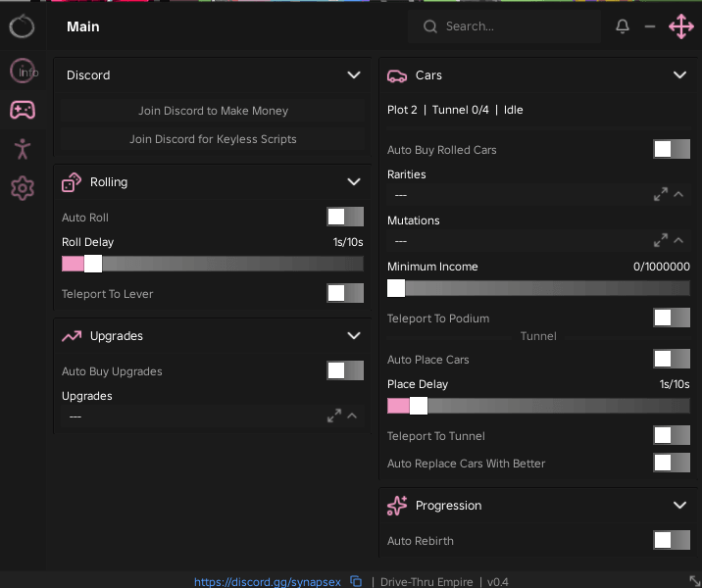Expand the Rarities list fullscreen icon
The image size is (702, 588).
pyautogui.click(x=661, y=194)
